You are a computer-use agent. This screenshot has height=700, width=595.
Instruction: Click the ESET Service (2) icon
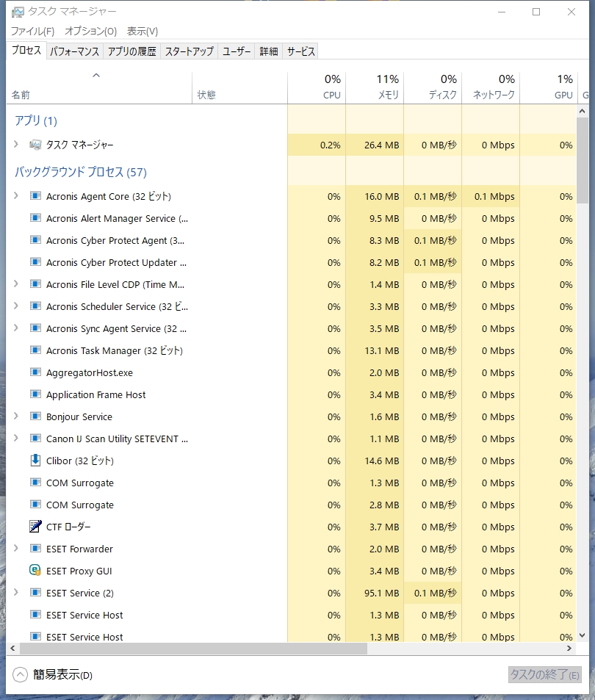35,593
